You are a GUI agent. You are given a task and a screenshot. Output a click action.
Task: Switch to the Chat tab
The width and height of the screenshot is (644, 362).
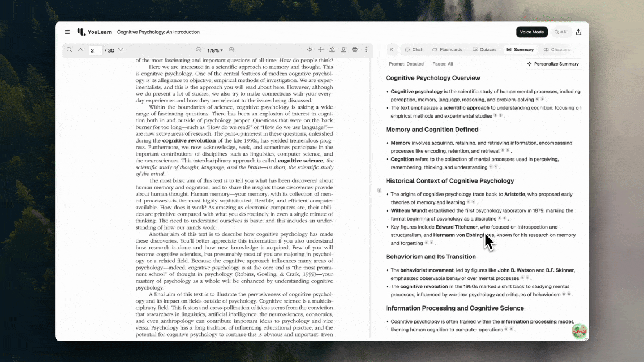tap(414, 50)
